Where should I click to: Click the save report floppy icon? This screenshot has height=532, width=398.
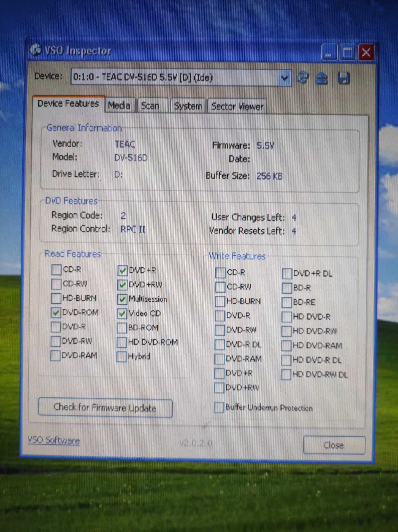tap(343, 78)
